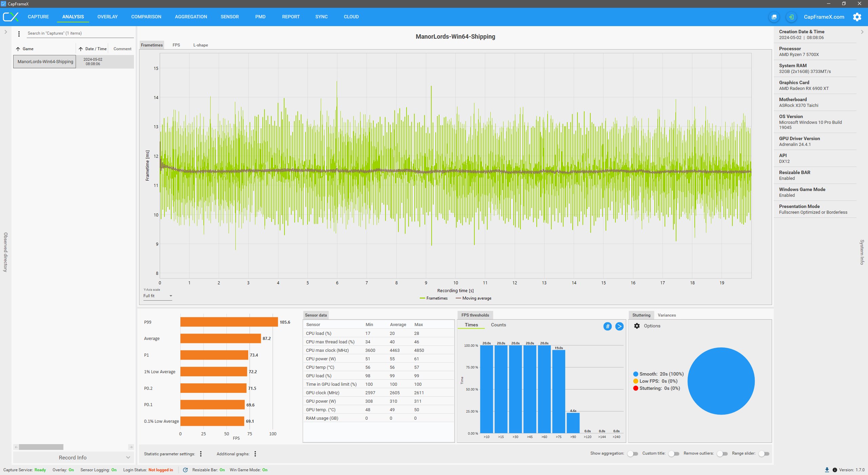Enable the Remove outliers switch
This screenshot has height=475, width=868.
[722, 454]
